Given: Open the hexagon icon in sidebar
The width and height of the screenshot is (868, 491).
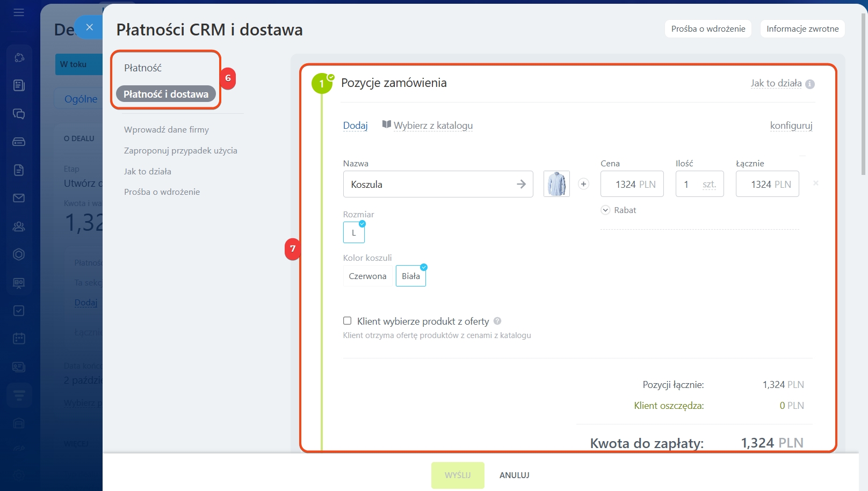Looking at the screenshot, I should coord(19,254).
